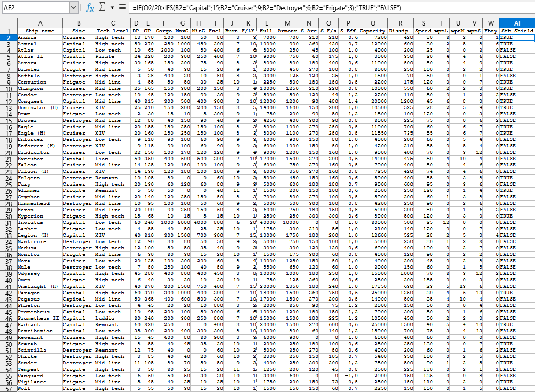Select the 'Tempest' cell
This screenshot has width=535, height=392.
[40, 370]
